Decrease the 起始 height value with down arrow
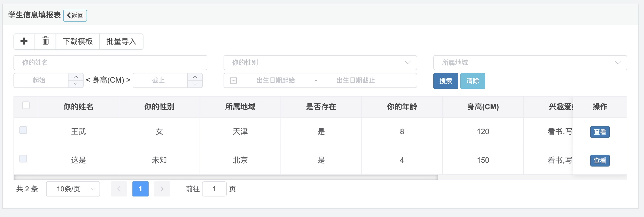Viewport: 644px width, 217px height. coord(76,84)
